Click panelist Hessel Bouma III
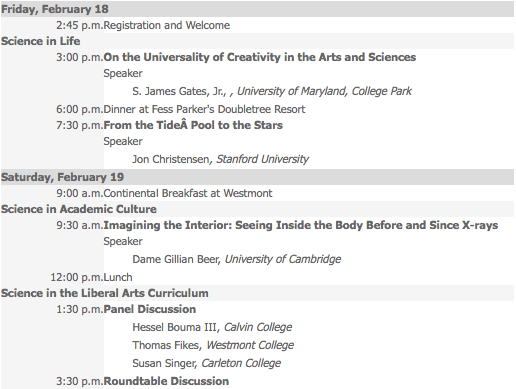 click(x=175, y=327)
